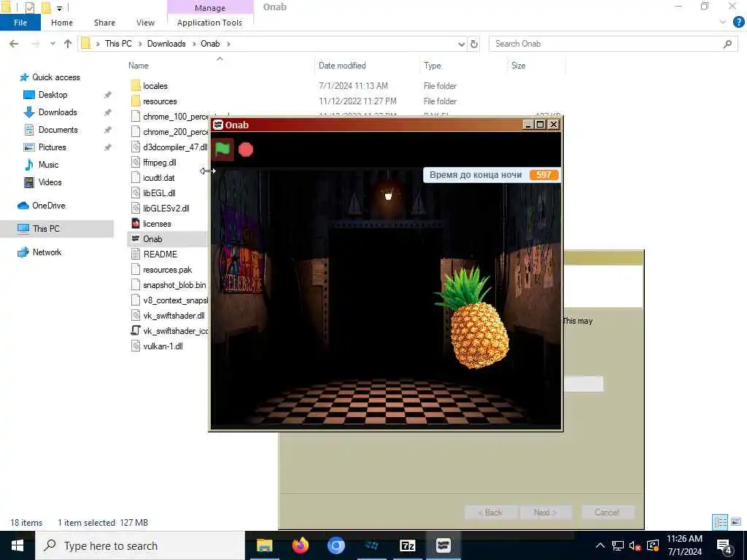The width and height of the screenshot is (747, 560).
Task: Select the d3dcompiler_47.dll file
Action: [x=175, y=147]
